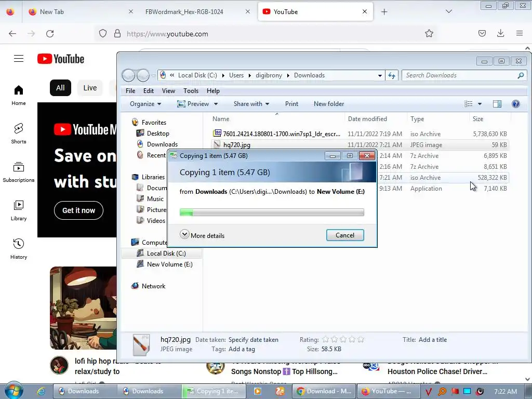Open the Help menu in Explorer
Screen dimensions: 532x399
click(x=213, y=91)
